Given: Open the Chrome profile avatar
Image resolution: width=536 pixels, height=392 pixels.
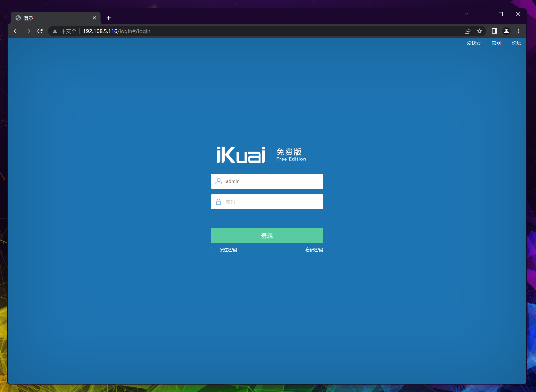Looking at the screenshot, I should tap(506, 31).
